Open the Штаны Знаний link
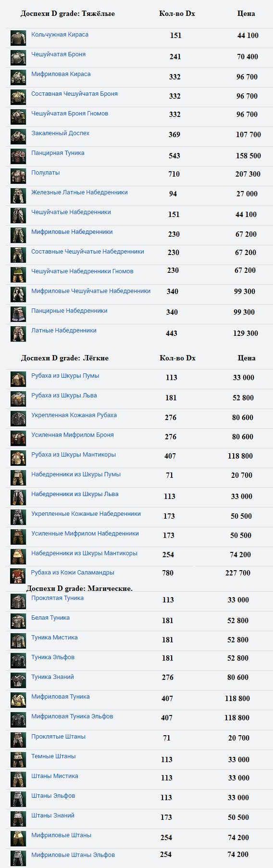This screenshot has width=273, height=868. point(53,816)
